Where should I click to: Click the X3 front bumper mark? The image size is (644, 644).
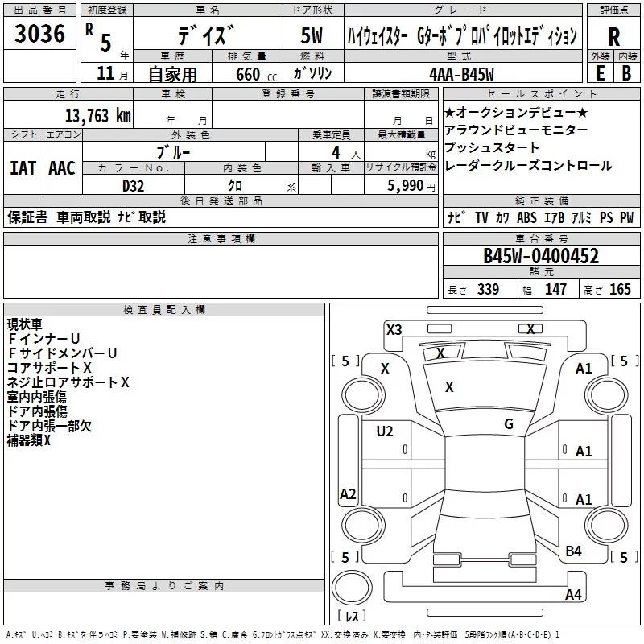click(x=394, y=330)
